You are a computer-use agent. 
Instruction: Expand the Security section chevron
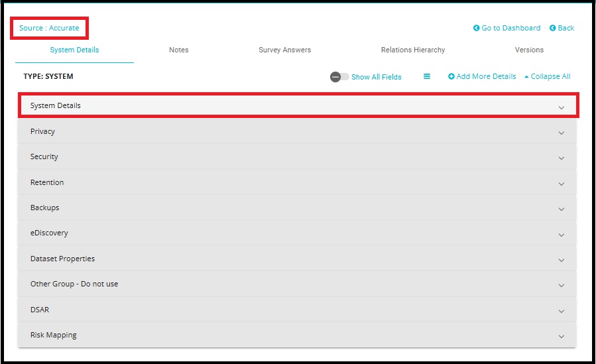561,158
